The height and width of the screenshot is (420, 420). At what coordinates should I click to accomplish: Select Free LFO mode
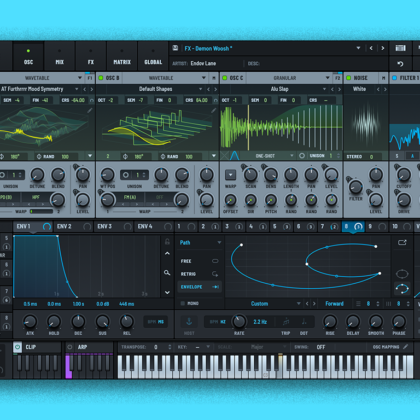click(x=199, y=261)
